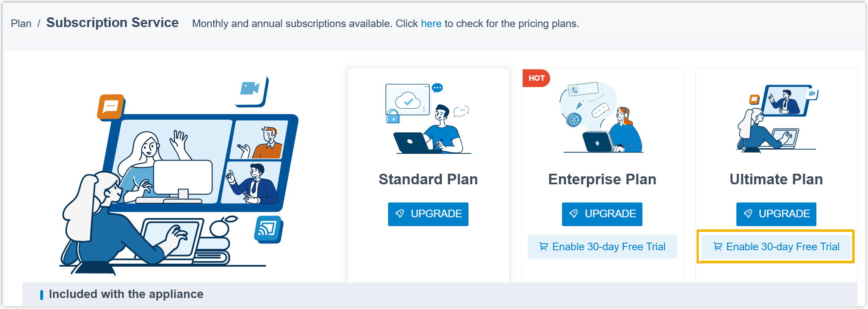This screenshot has height=309, width=868.
Task: Click the blue speech bubble in Standard Plan artwork
Action: coord(437,88)
